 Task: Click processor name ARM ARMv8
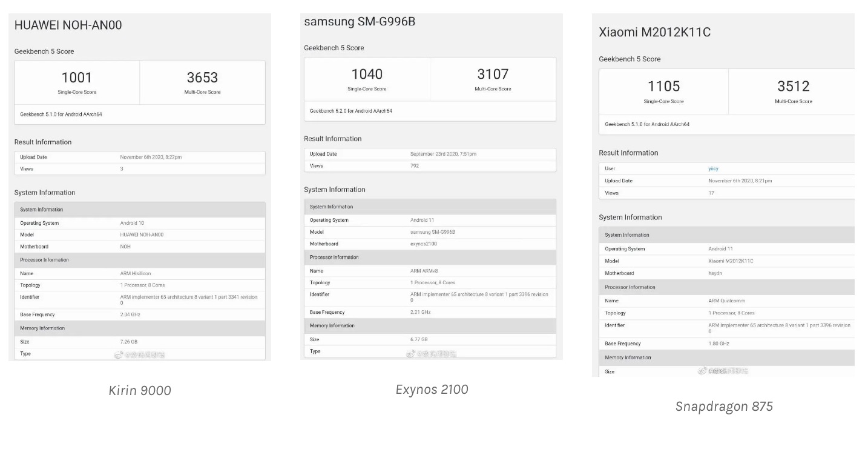point(424,271)
